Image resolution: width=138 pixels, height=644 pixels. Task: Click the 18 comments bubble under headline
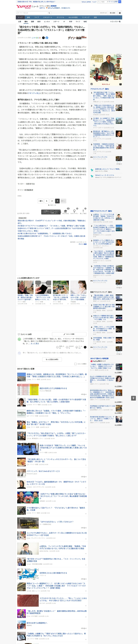[34, 38]
